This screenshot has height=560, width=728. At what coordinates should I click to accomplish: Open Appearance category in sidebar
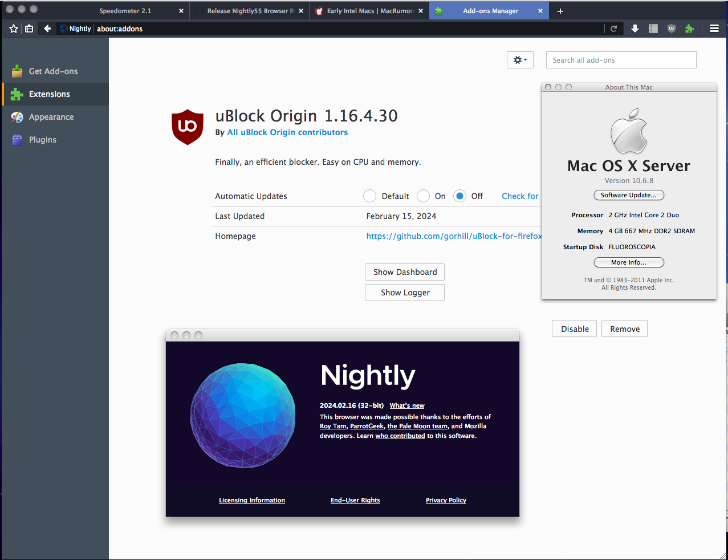click(55, 117)
